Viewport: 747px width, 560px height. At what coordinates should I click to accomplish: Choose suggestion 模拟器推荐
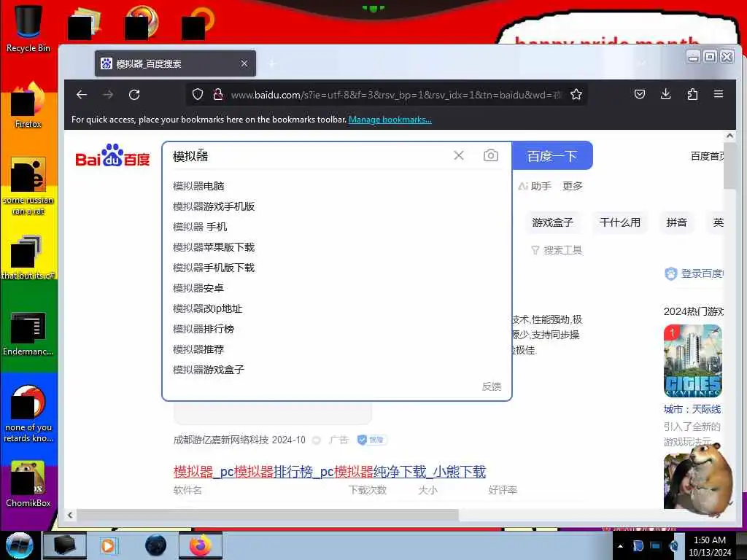(x=198, y=349)
